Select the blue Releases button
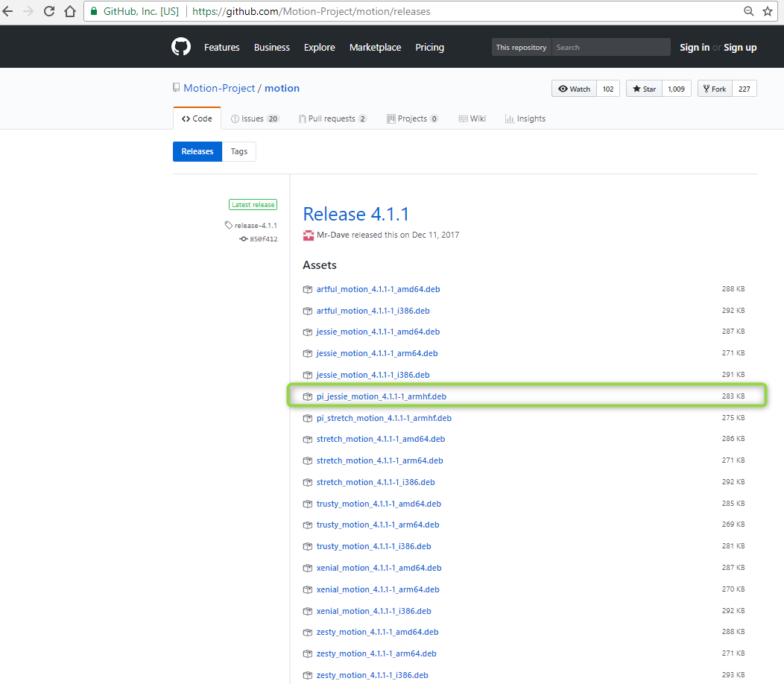Image resolution: width=784 pixels, height=684 pixels. pyautogui.click(x=197, y=151)
